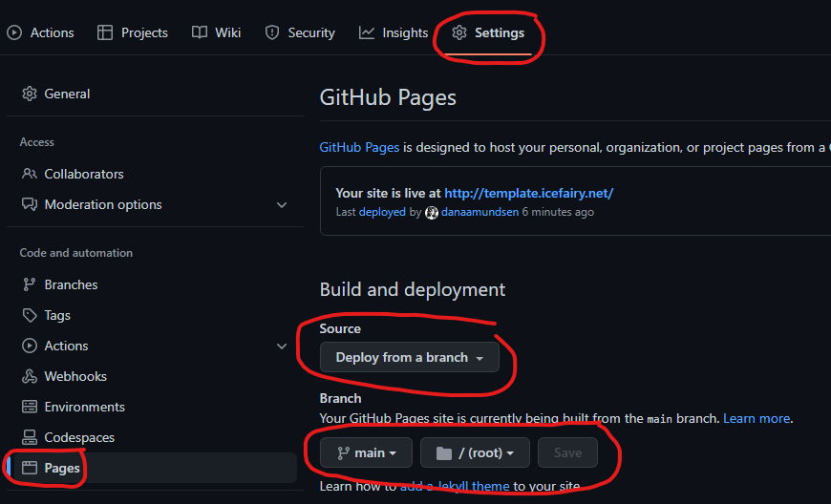Click the Source label
This screenshot has height=504, width=831.
click(340, 328)
